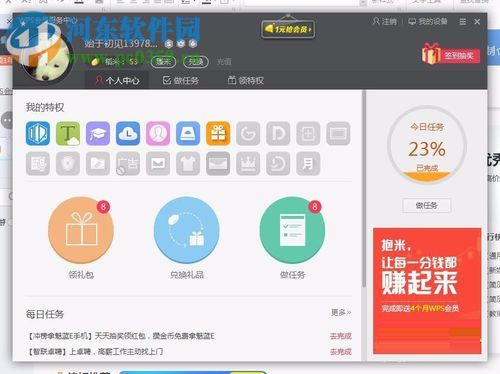The height and width of the screenshot is (374, 500).
Task: Click the gray 充值 link after pill buttons
Action: tap(224, 62)
